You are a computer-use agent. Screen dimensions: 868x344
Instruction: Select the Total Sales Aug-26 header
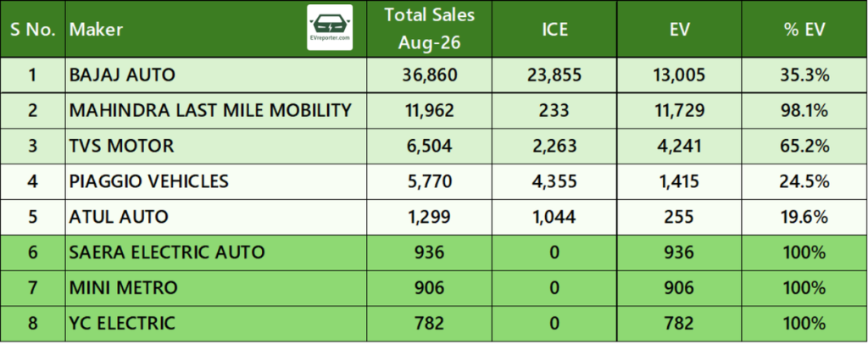430,29
